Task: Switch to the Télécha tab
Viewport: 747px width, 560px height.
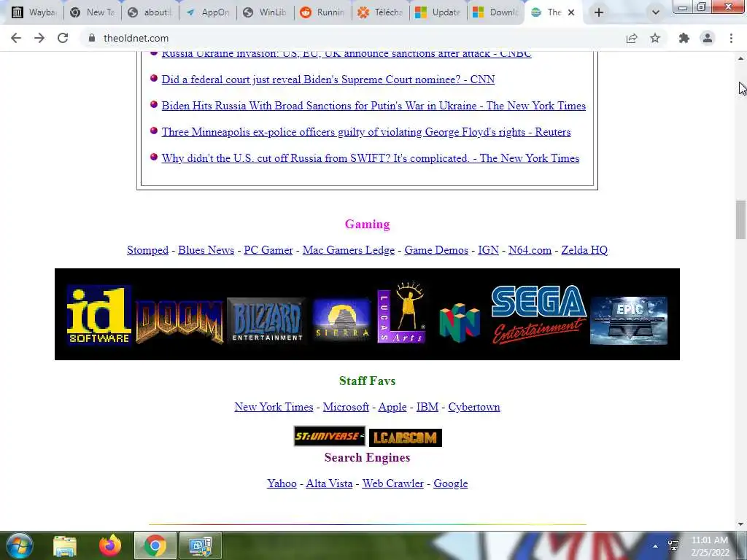Action: pyautogui.click(x=381, y=12)
